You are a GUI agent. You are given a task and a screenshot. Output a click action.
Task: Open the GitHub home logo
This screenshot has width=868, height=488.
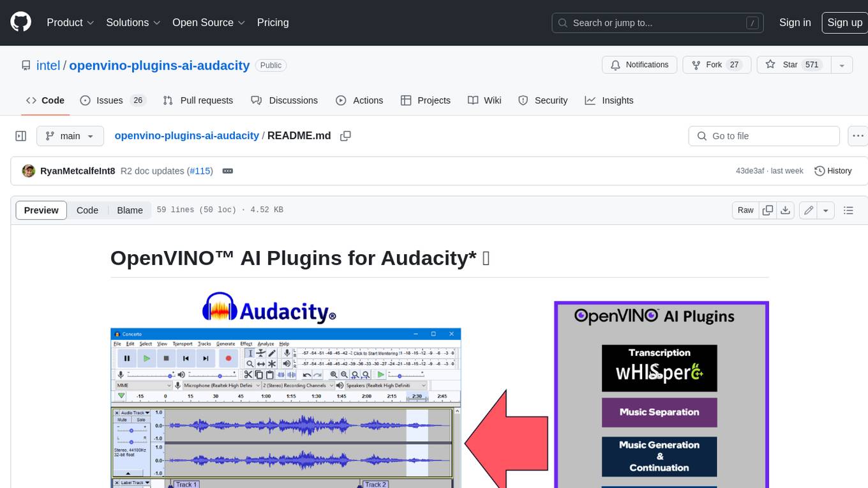coord(20,22)
